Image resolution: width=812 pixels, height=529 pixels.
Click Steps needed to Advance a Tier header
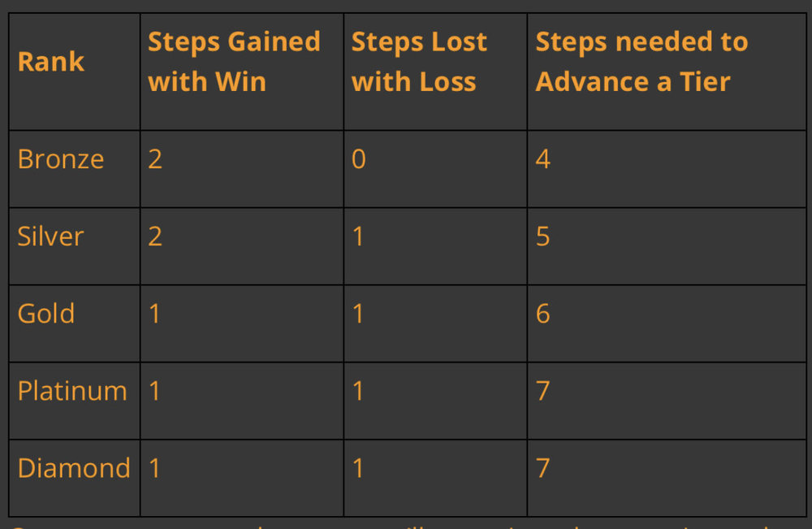tap(641, 62)
